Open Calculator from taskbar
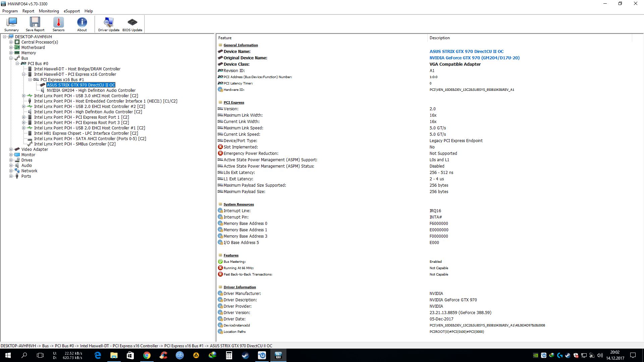 pyautogui.click(x=229, y=355)
